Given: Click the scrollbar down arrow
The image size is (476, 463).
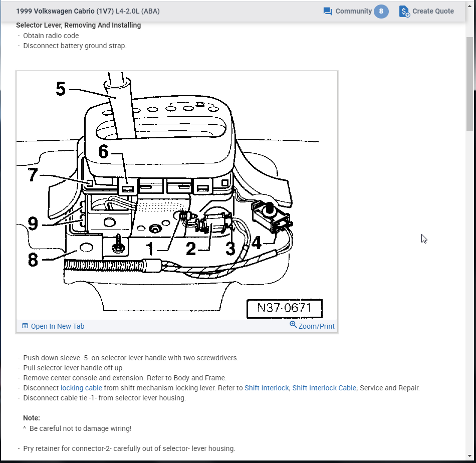Looking at the screenshot, I should click(x=469, y=456).
